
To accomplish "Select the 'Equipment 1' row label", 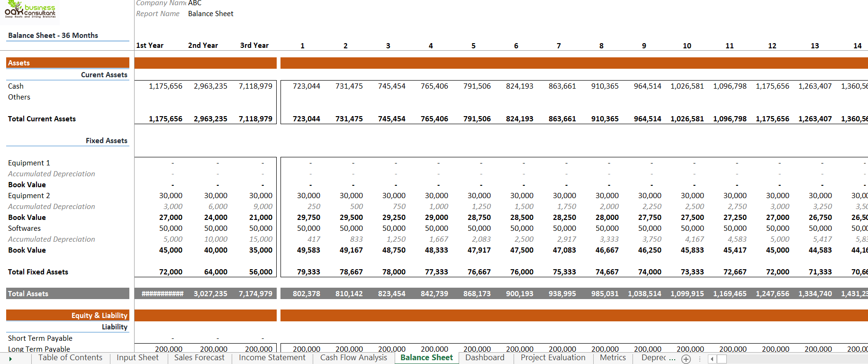I will pos(29,163).
